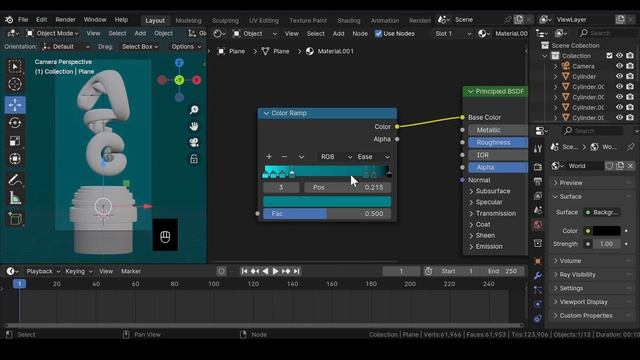The width and height of the screenshot is (640, 360).
Task: Click the color stop teal color swatch
Action: pos(327,201)
